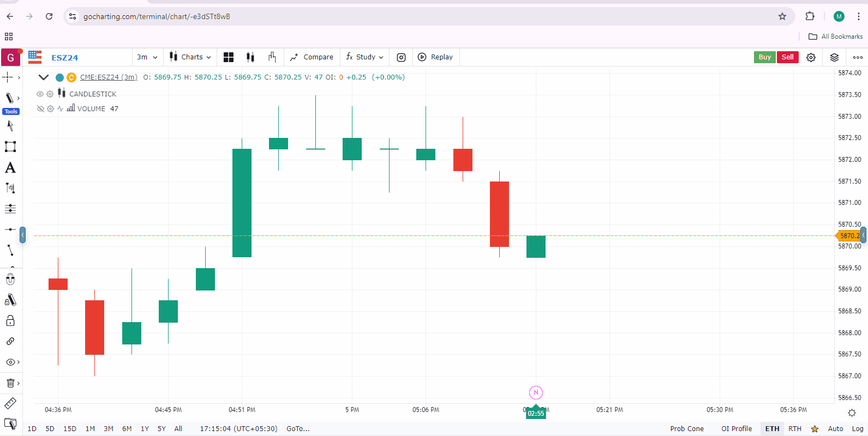Open the layers stack icon

pos(834,57)
